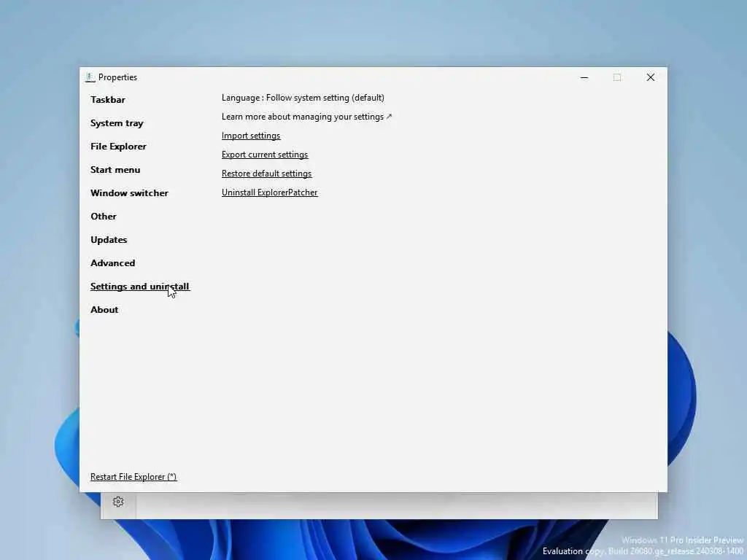This screenshot has height=560, width=747.
Task: Click Export current settings
Action: [264, 155]
